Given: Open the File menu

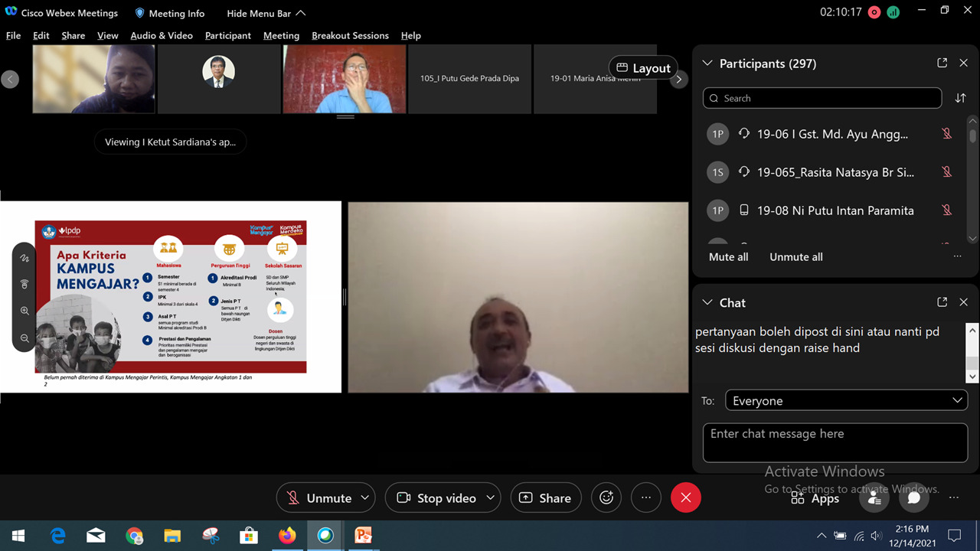Looking at the screenshot, I should point(13,35).
